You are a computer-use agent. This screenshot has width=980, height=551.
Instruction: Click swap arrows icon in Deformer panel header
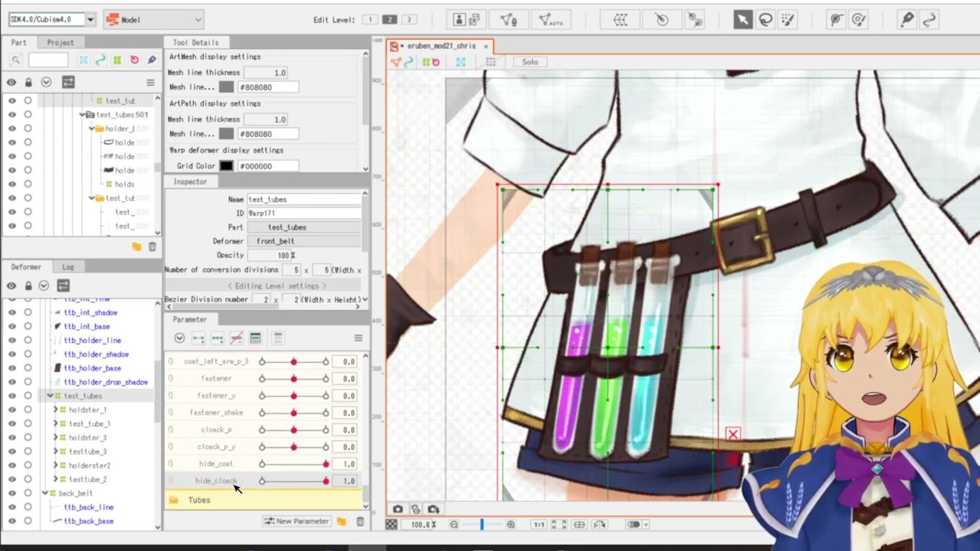(x=63, y=285)
